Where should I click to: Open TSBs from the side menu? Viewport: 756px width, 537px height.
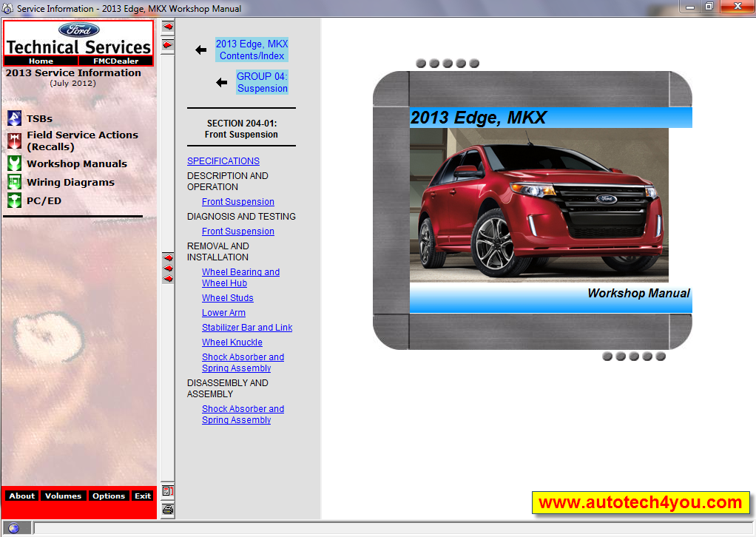[x=39, y=118]
